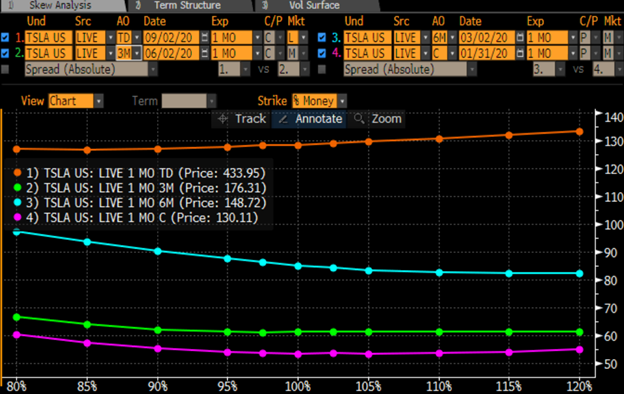Open row 2 3M as-of dropdown
Image resolution: width=624 pixels, height=394 pixels.
(137, 53)
